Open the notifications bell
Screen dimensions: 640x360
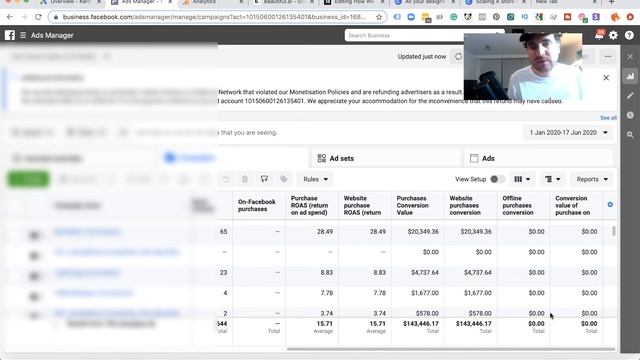(599, 36)
